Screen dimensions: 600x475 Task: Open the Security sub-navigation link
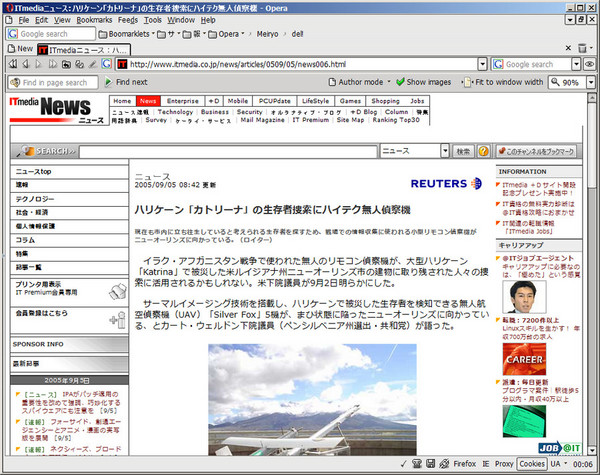[x=249, y=112]
